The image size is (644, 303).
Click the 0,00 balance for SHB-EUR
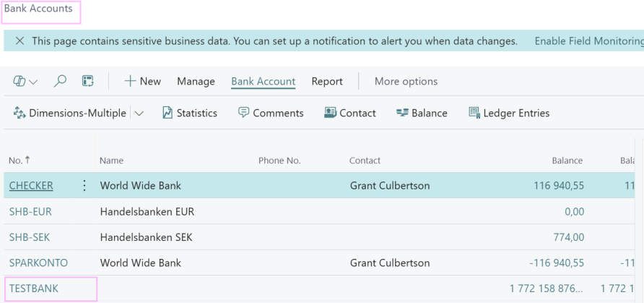(x=573, y=212)
